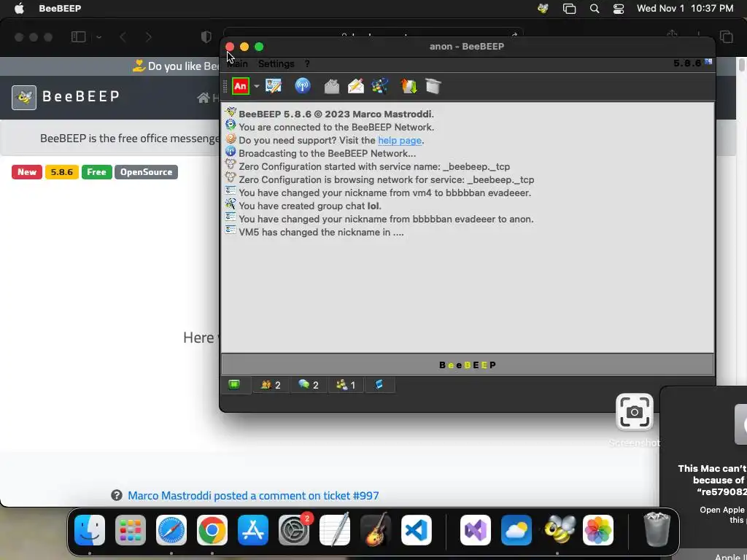The height and width of the screenshot is (560, 747).
Task: Click 'Zero Configuration started with service name' line
Action: (374, 167)
